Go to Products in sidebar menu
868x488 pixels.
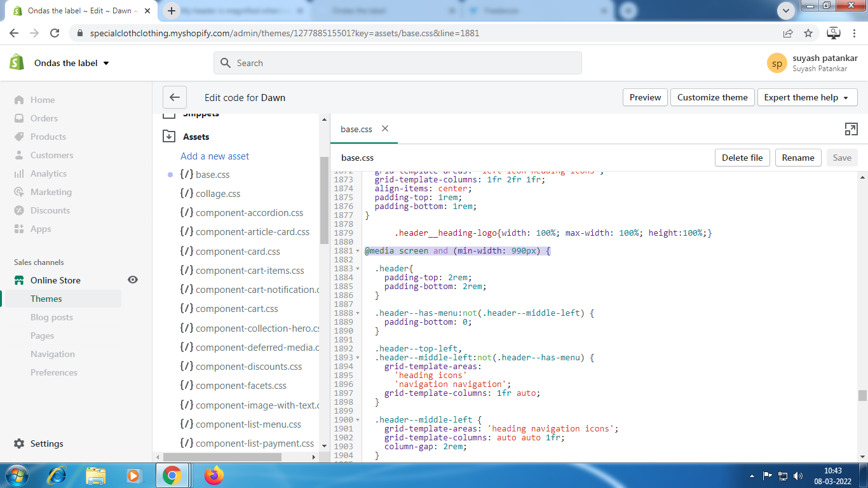(x=48, y=137)
